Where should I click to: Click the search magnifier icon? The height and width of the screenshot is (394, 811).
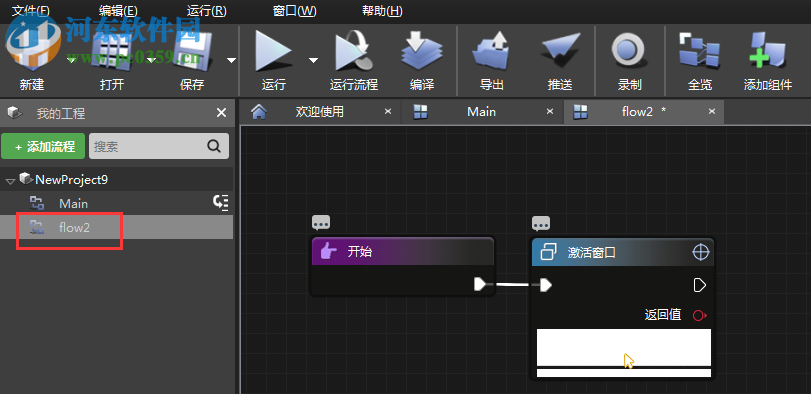coord(214,146)
